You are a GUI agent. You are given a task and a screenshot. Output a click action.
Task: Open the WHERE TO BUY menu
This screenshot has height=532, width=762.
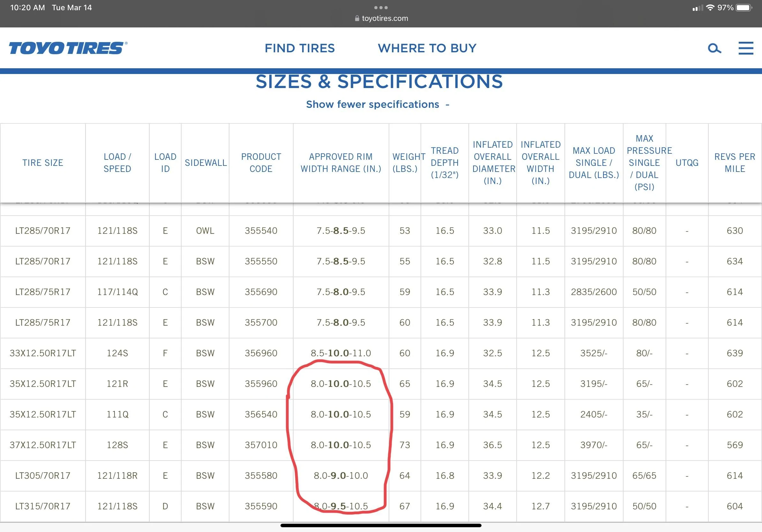pyautogui.click(x=427, y=48)
